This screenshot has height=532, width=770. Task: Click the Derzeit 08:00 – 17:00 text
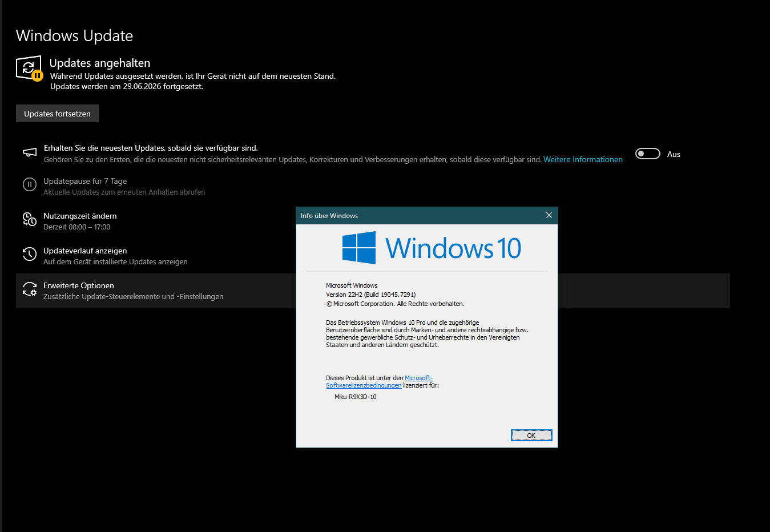[x=77, y=227]
